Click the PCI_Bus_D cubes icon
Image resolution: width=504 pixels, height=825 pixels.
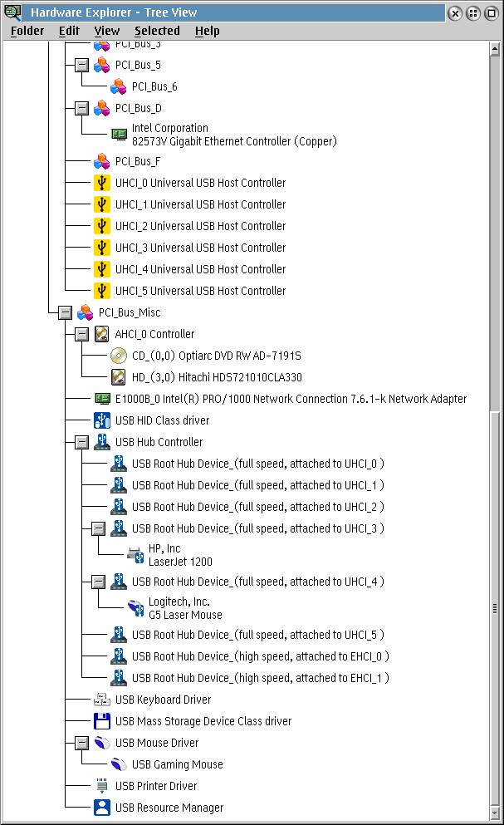(x=101, y=108)
